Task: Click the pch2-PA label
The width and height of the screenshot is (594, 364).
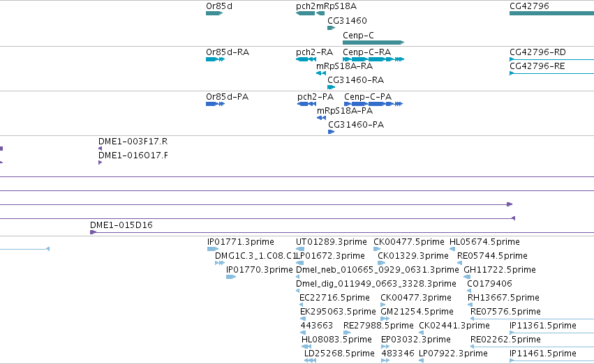Action: [315, 97]
